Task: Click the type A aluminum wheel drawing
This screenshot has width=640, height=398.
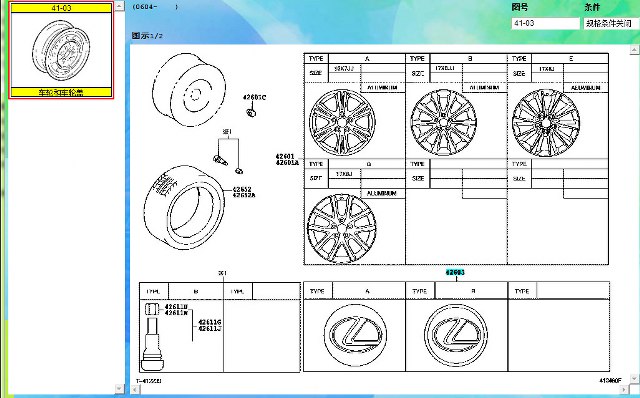Action: tap(342, 122)
